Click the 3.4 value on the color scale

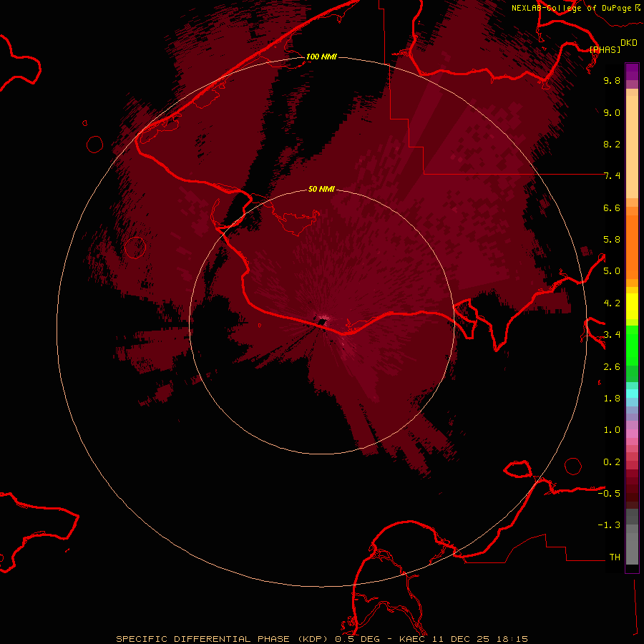(x=612, y=335)
